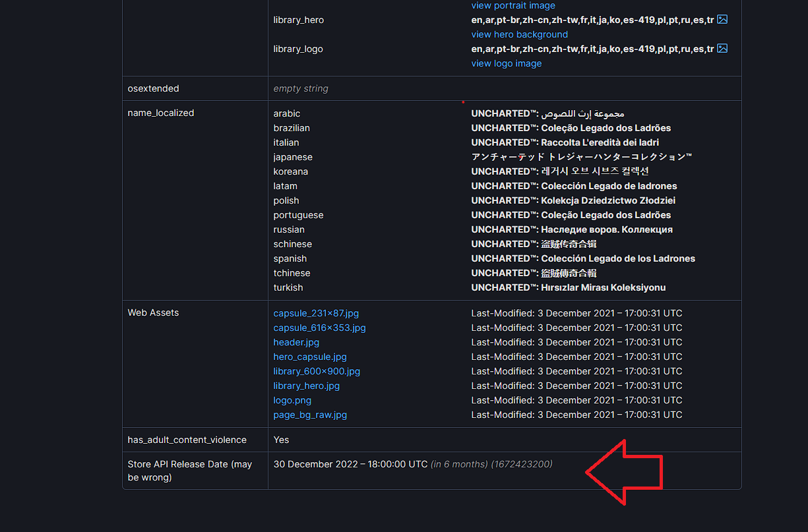The height and width of the screenshot is (532, 808).
Task: Open capsule_616x353.jpg web asset
Action: coord(319,328)
